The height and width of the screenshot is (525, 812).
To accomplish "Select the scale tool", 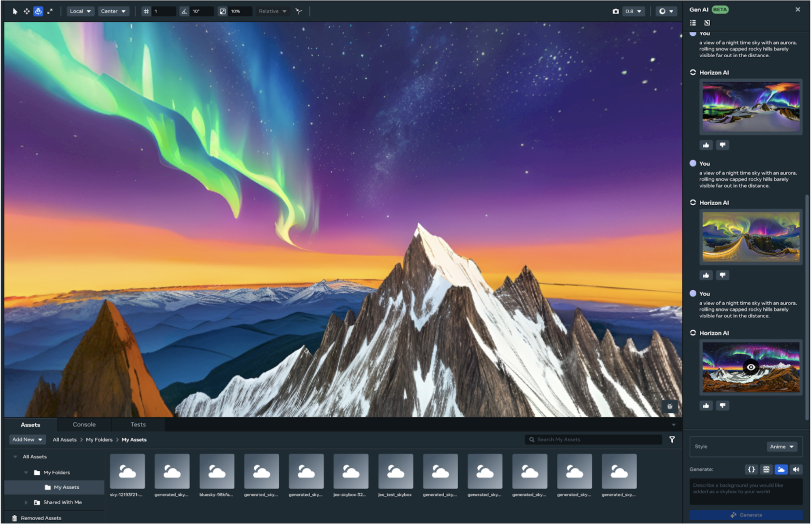I will pyautogui.click(x=50, y=11).
